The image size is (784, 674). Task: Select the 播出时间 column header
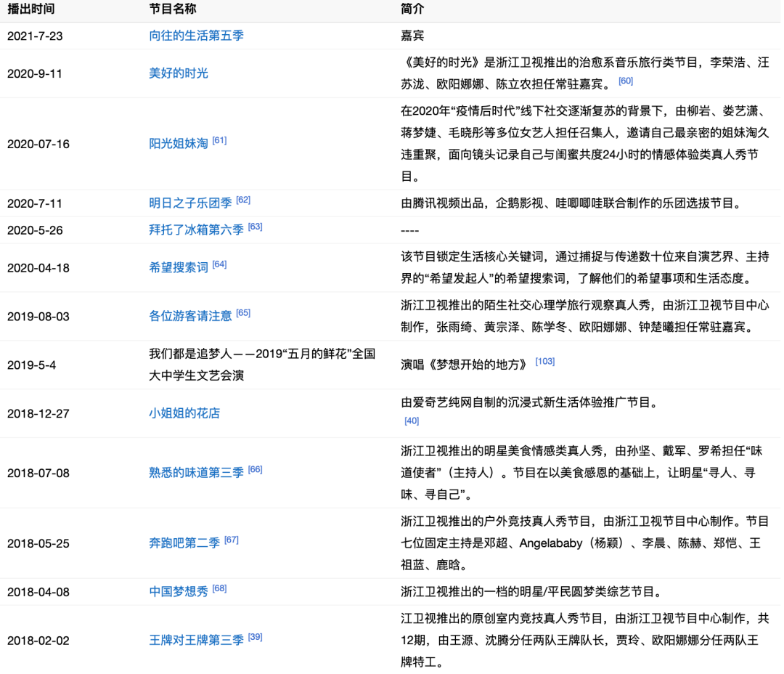(x=31, y=9)
